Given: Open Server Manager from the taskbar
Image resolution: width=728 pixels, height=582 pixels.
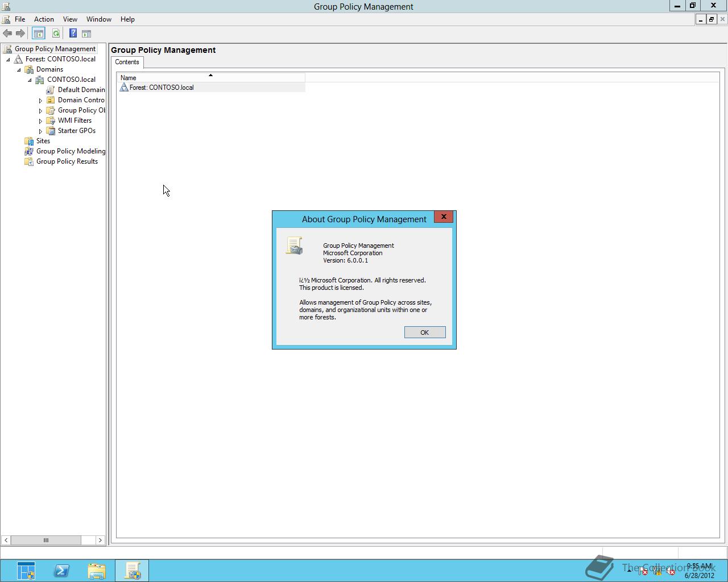Looking at the screenshot, I should tap(26, 571).
